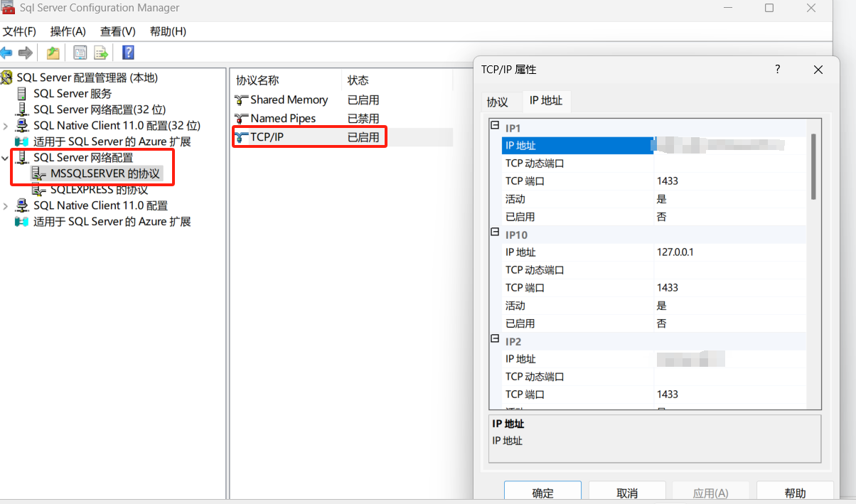This screenshot has width=856, height=504.
Task: Select the IP10 活动 property row label
Action: pos(515,305)
